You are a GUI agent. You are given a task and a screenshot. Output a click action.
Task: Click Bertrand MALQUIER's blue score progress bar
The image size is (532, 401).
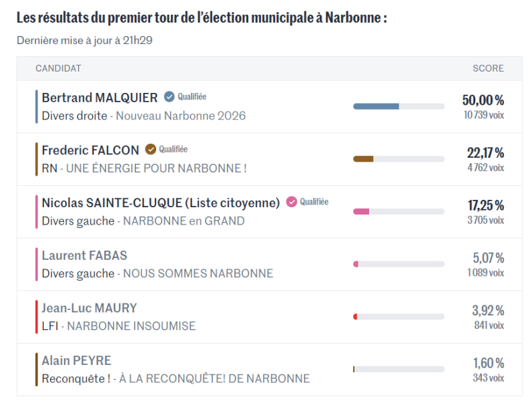tap(398, 106)
